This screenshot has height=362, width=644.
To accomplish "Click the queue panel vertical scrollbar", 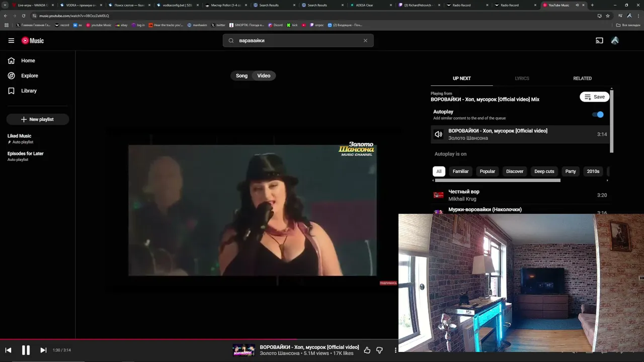I will click(x=612, y=121).
